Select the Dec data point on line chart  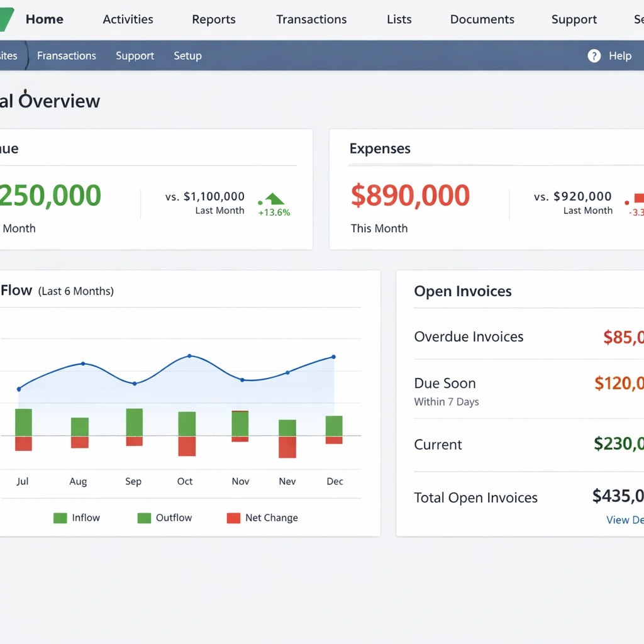333,357
